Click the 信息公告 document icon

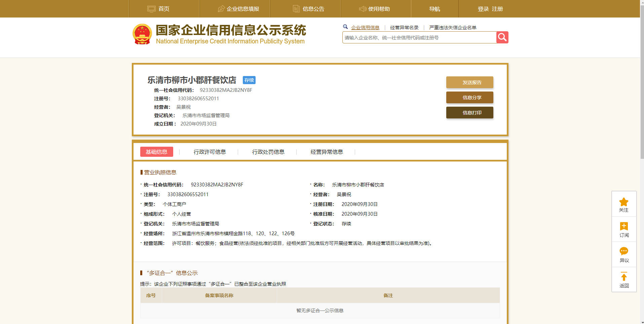pyautogui.click(x=296, y=9)
